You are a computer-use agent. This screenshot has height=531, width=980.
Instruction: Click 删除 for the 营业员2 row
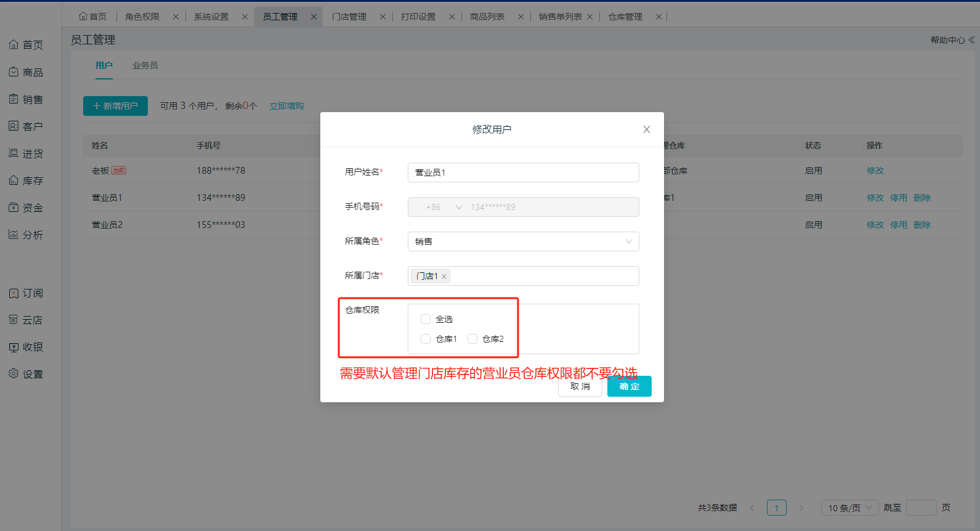tap(922, 225)
